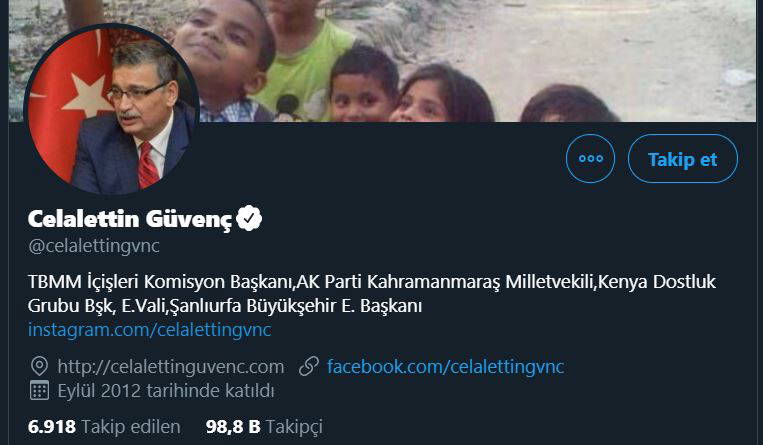The width and height of the screenshot is (763, 445).
Task: Open the facebook.com/celalettingvnc link
Action: pyautogui.click(x=445, y=366)
